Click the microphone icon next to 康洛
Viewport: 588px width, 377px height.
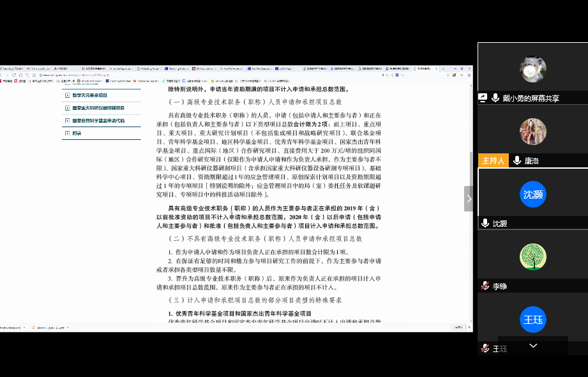(516, 160)
